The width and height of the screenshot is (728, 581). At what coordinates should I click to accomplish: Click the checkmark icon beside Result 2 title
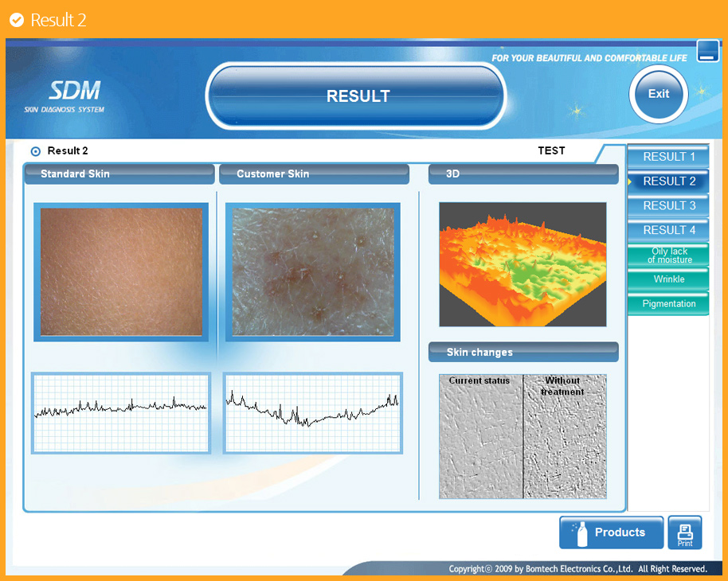[x=17, y=20]
